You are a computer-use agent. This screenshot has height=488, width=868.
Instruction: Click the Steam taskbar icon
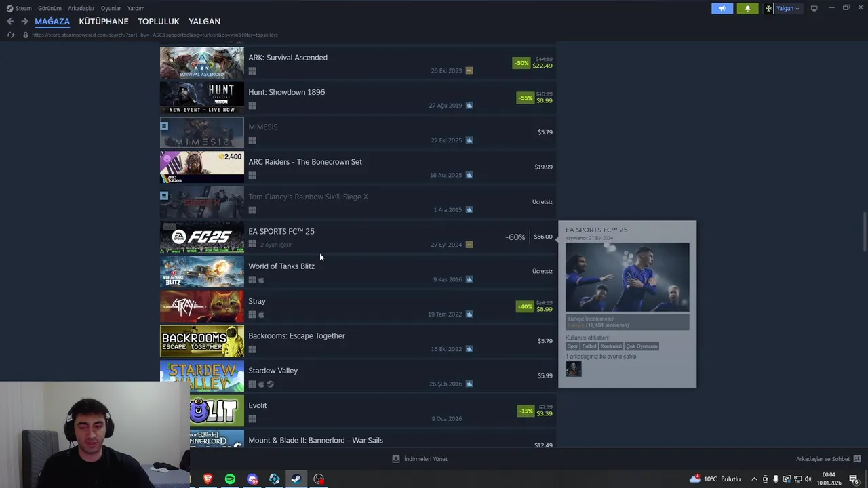(x=296, y=479)
